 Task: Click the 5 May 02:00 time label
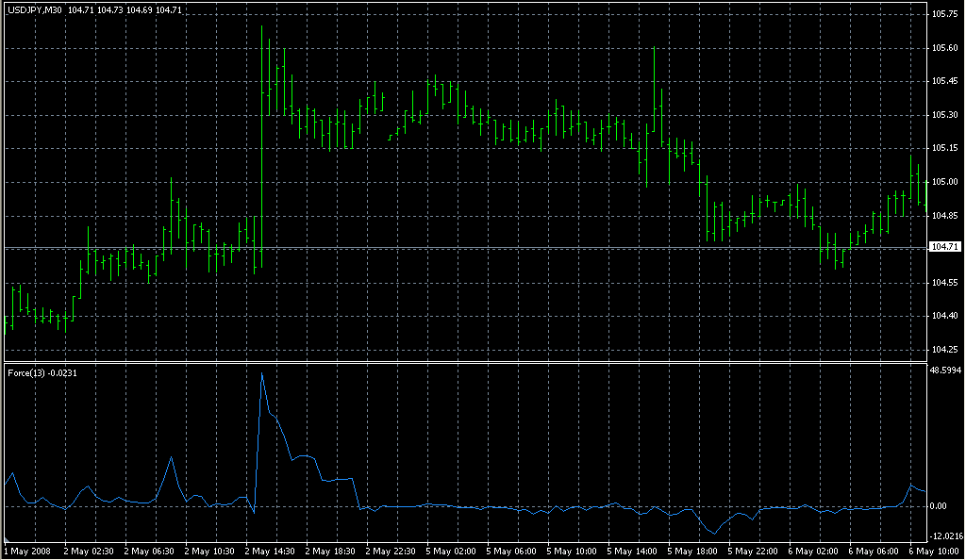pos(451,552)
